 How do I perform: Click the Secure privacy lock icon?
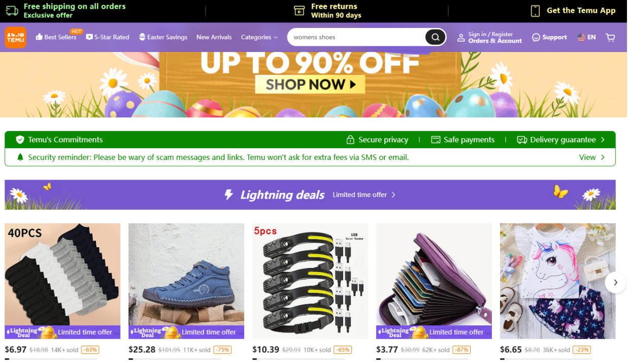pos(350,140)
